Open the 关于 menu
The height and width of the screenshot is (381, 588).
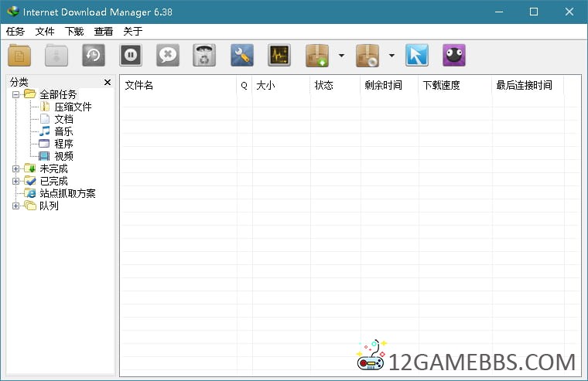tap(133, 32)
